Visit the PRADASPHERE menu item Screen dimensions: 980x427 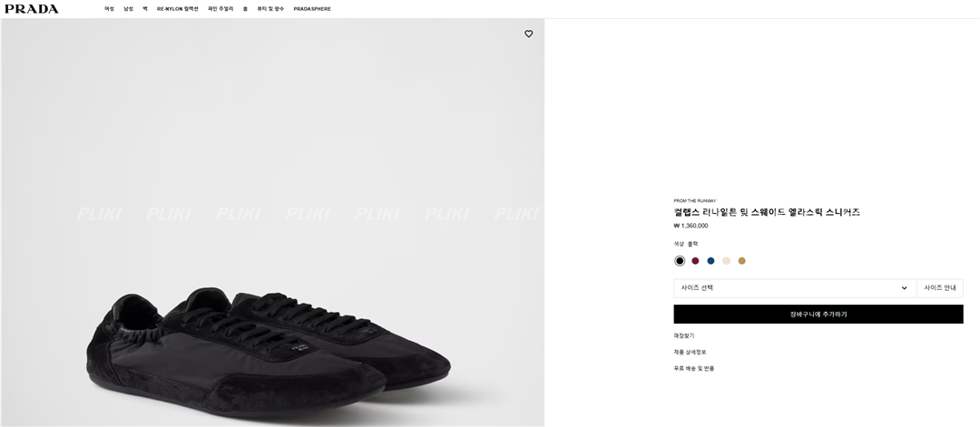312,9
